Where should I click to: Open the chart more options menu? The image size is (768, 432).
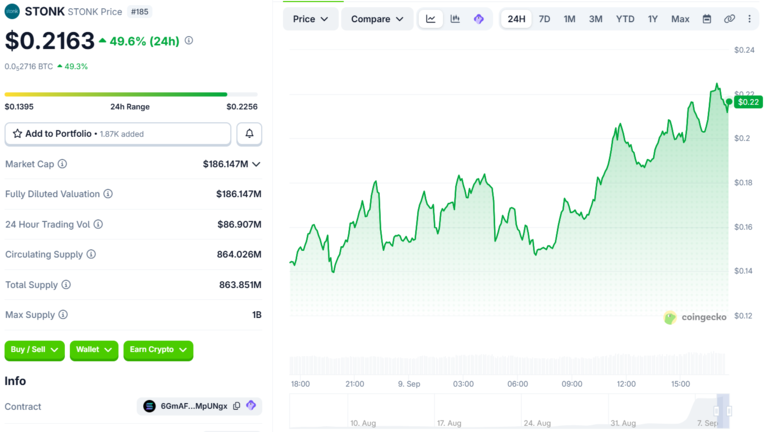749,19
